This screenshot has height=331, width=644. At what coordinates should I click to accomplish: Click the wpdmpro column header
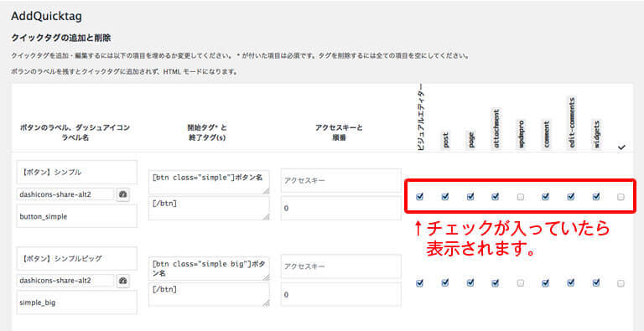click(522, 135)
